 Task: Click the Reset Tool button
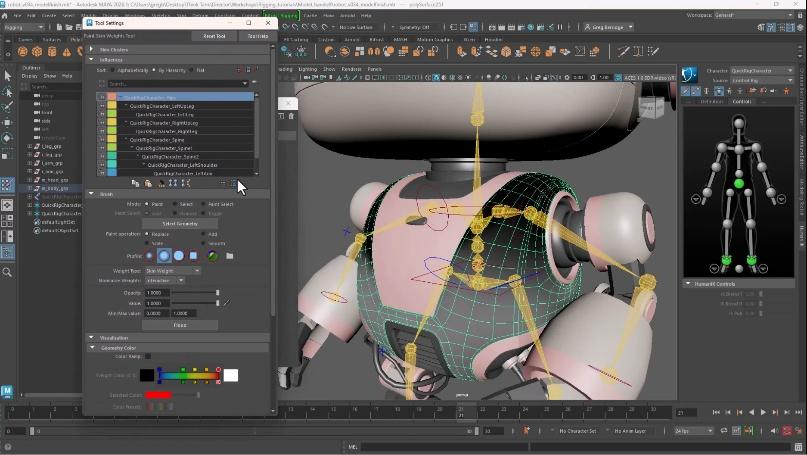[214, 36]
